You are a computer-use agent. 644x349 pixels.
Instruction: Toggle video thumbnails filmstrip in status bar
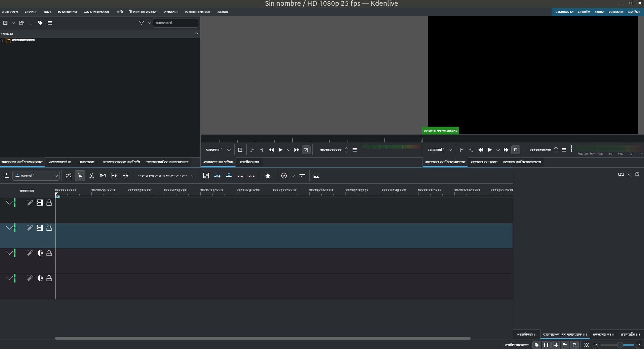click(x=546, y=345)
